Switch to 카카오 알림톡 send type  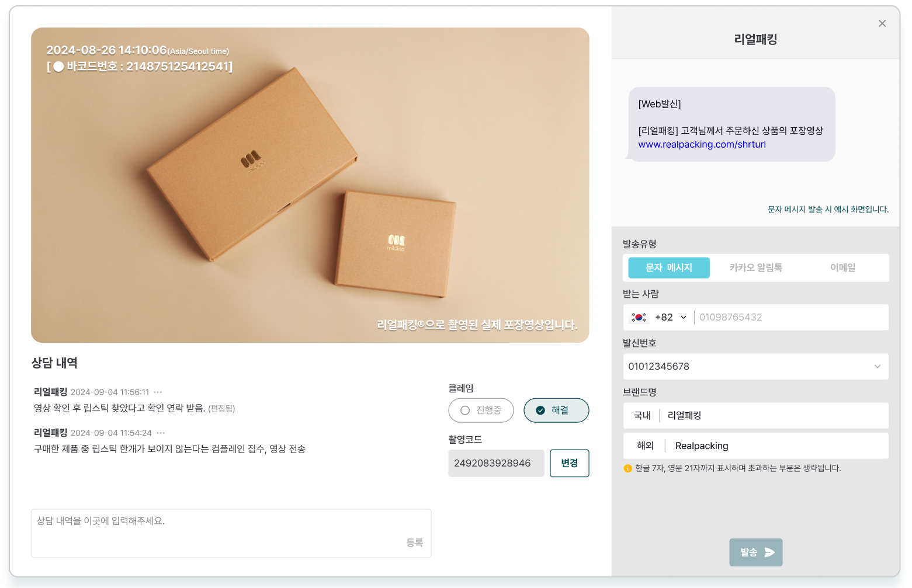tap(755, 268)
